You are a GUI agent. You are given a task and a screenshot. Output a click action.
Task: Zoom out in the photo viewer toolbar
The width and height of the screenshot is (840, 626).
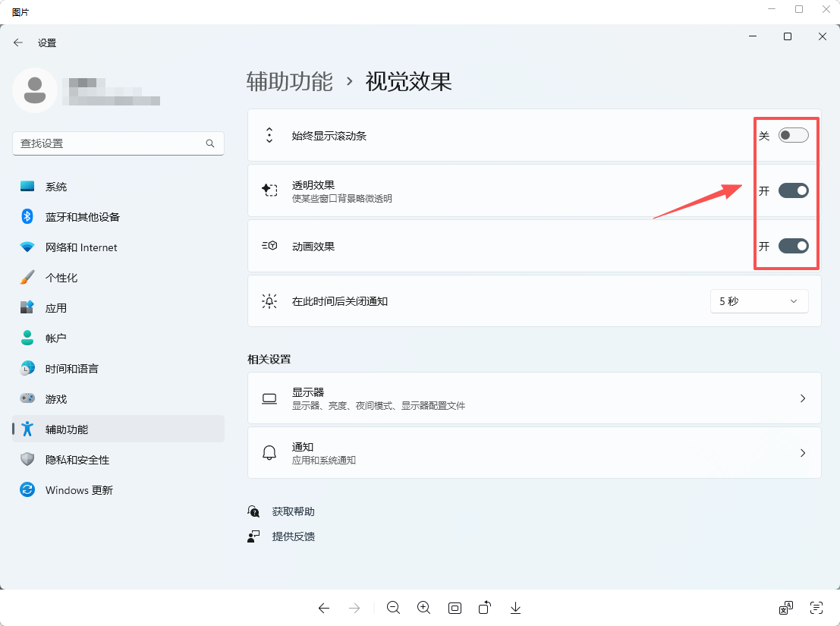pos(393,608)
